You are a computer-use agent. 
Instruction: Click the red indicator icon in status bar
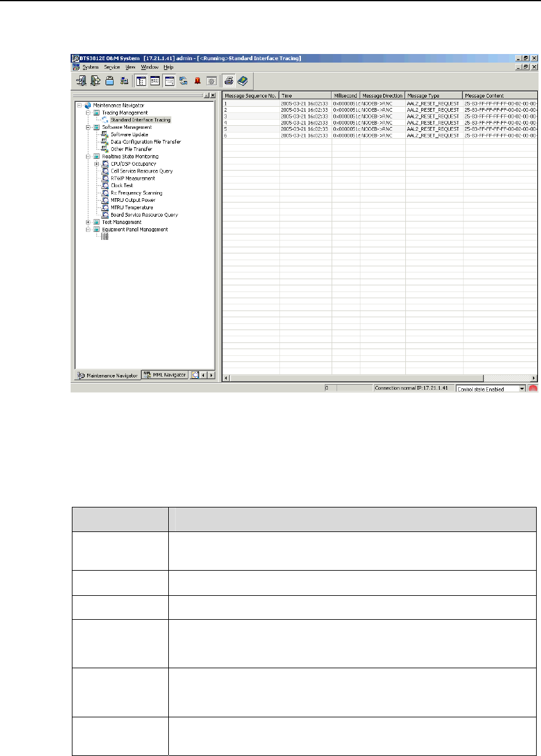tap(533, 388)
